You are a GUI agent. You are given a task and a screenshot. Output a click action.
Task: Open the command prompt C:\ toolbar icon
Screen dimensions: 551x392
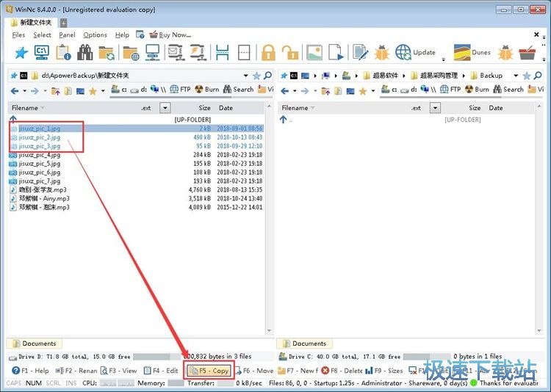point(42,53)
